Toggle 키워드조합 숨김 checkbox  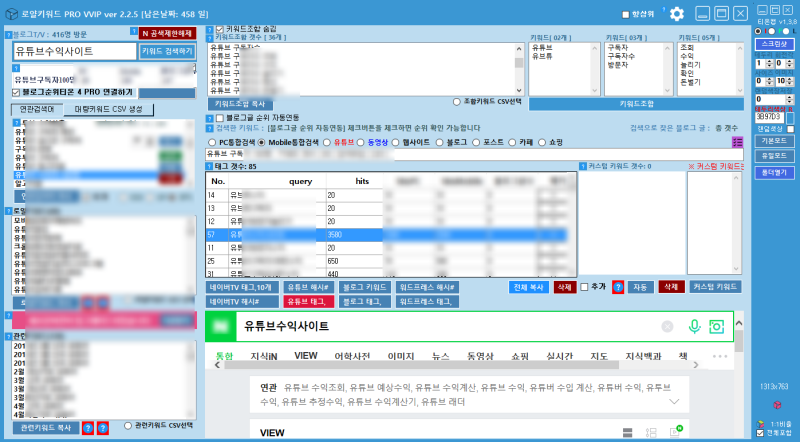[219, 30]
